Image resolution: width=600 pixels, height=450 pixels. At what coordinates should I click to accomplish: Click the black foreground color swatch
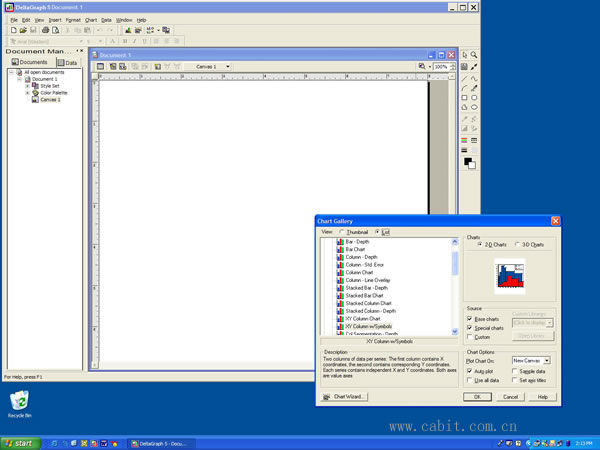pos(468,161)
